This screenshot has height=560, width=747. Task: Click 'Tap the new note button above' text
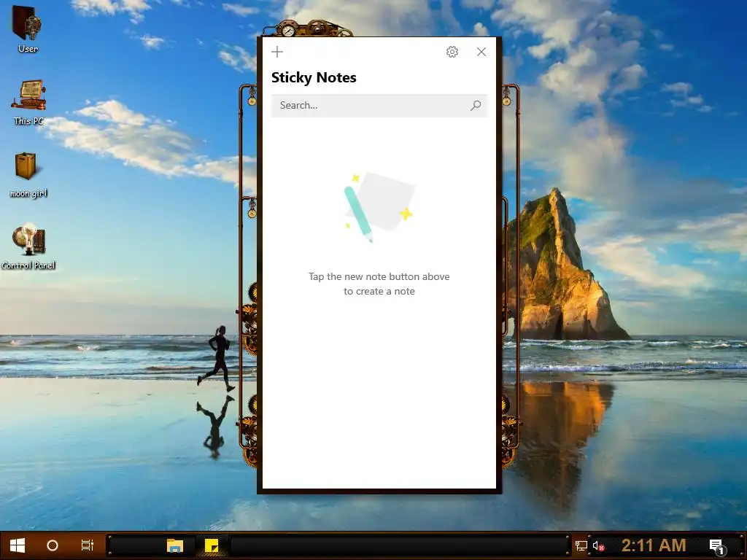tap(379, 276)
